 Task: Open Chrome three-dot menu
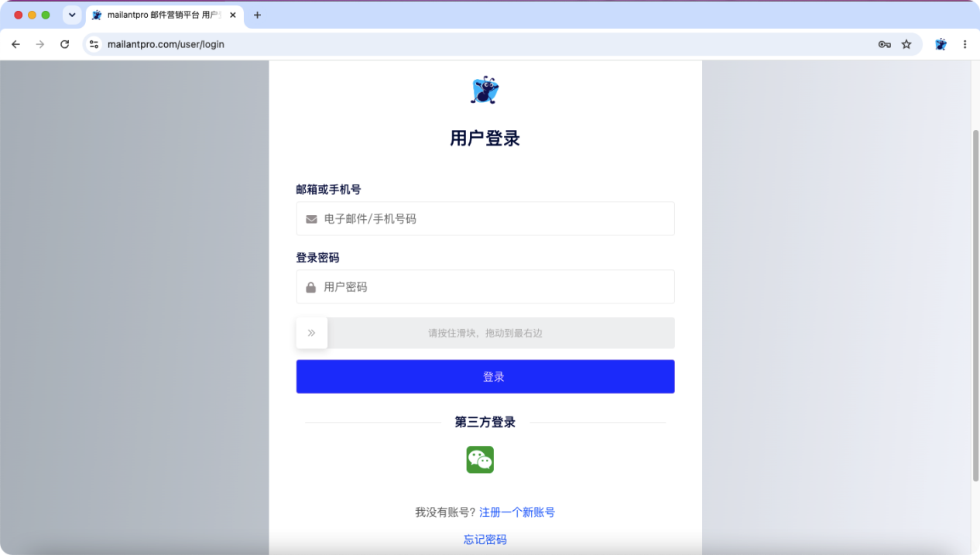[x=965, y=44]
